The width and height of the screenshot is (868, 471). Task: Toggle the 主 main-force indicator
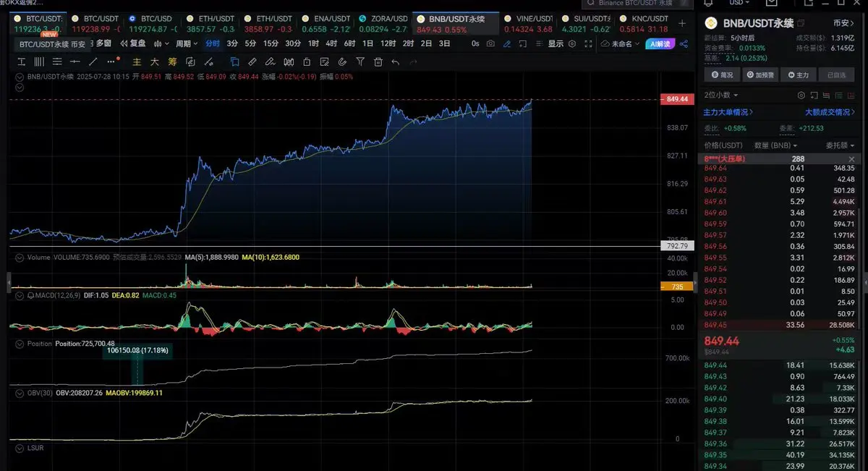click(x=137, y=61)
